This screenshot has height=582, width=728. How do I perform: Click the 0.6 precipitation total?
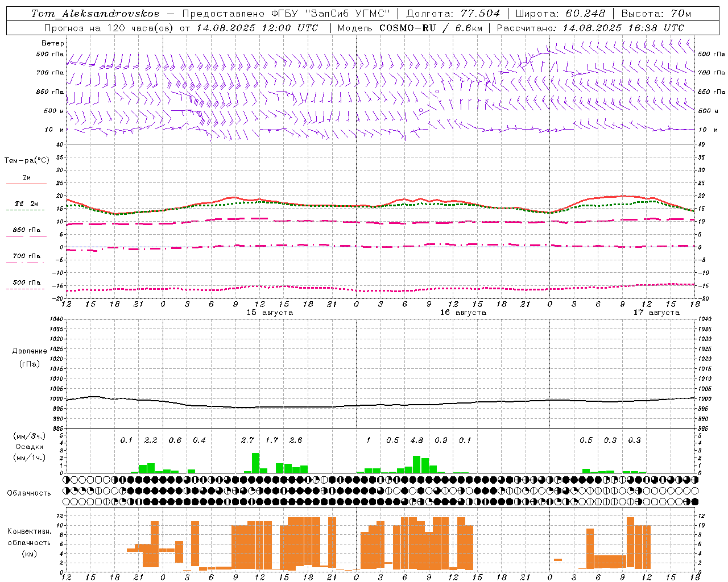tap(175, 440)
